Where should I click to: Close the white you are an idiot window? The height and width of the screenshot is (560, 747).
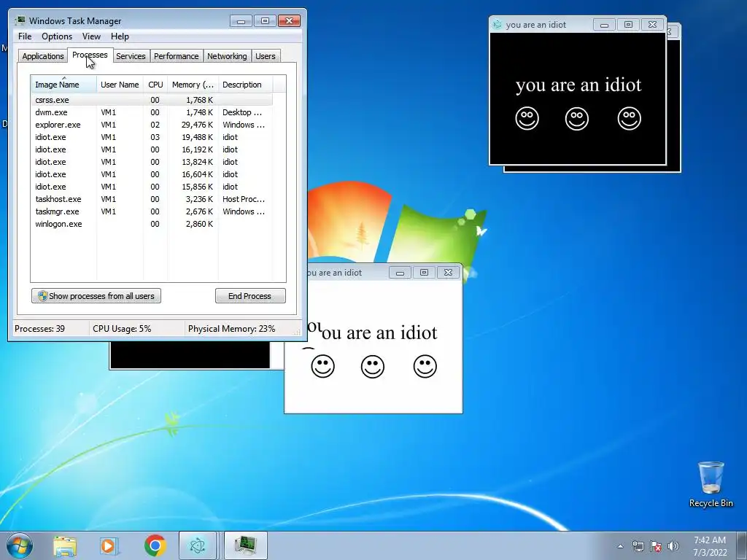click(448, 273)
